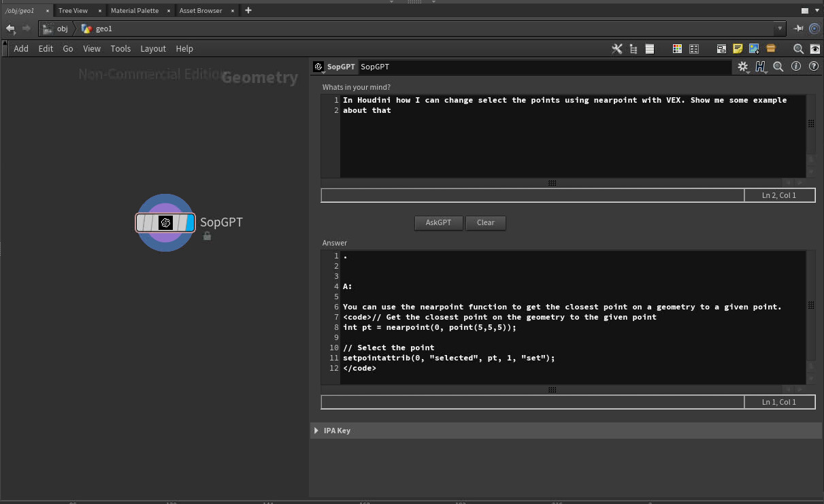Switch to the Asset Browser tab

pyautogui.click(x=200, y=11)
